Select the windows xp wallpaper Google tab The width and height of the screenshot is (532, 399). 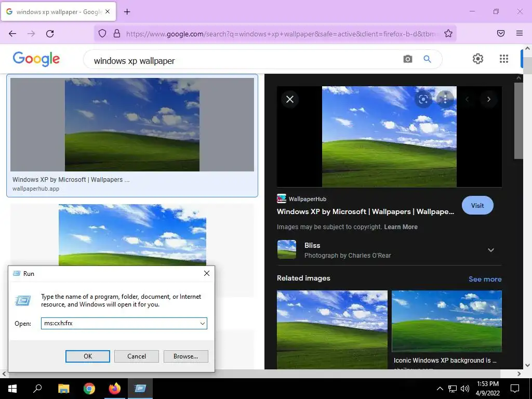point(58,11)
